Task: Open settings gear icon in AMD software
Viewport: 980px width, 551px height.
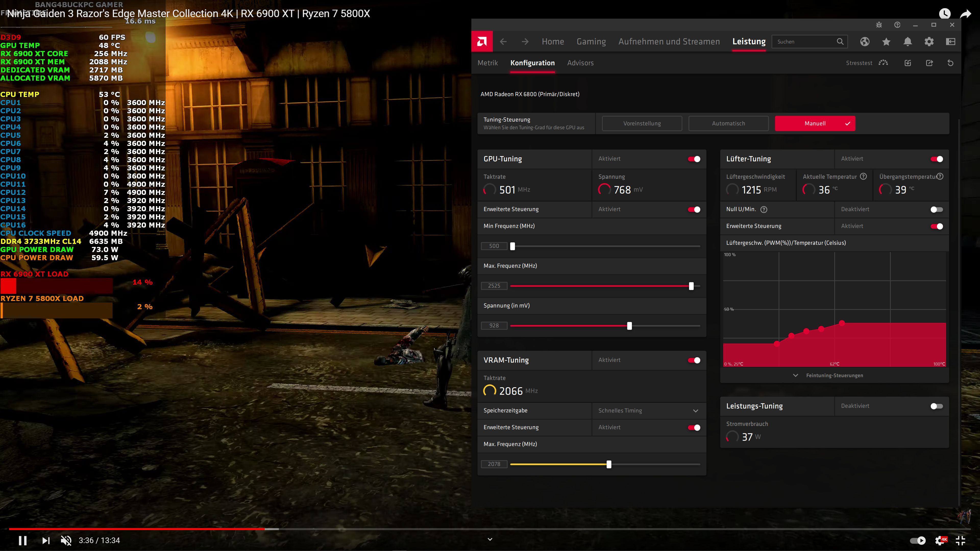Action: (929, 41)
